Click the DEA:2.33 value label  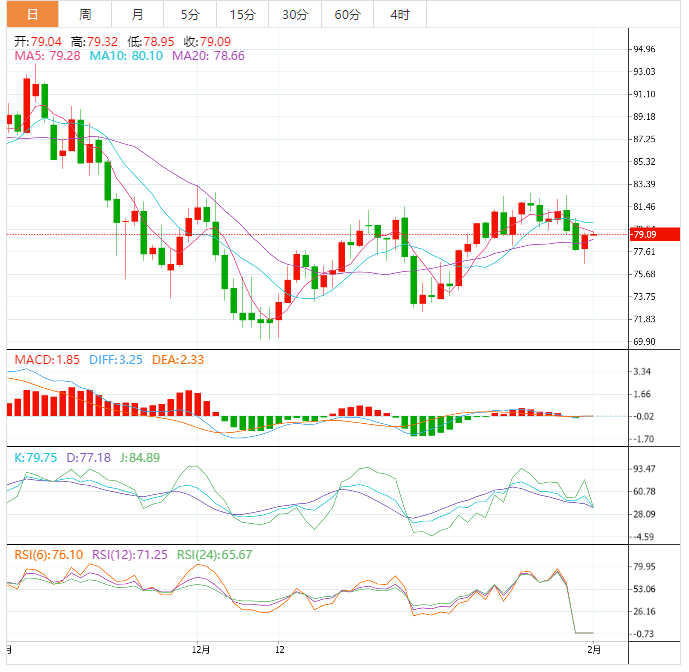point(178,360)
